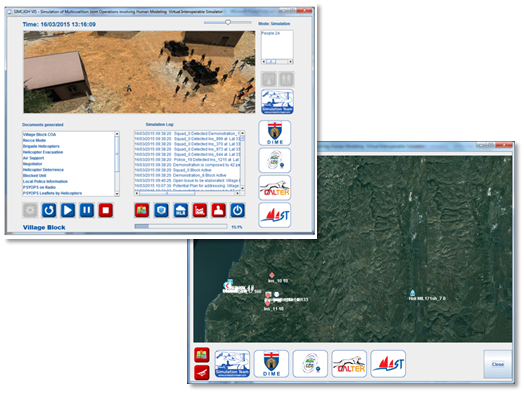Click the red person stamp icon
The height and width of the screenshot is (393, 524).
click(x=219, y=210)
